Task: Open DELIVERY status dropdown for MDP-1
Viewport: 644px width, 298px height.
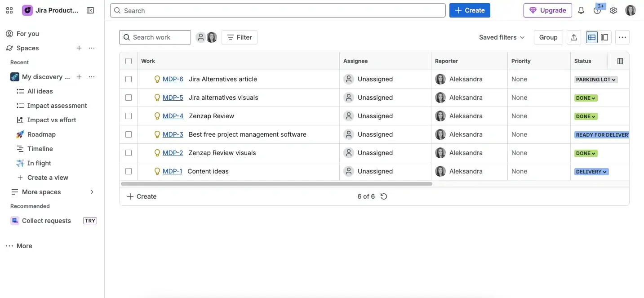Action: pyautogui.click(x=591, y=172)
